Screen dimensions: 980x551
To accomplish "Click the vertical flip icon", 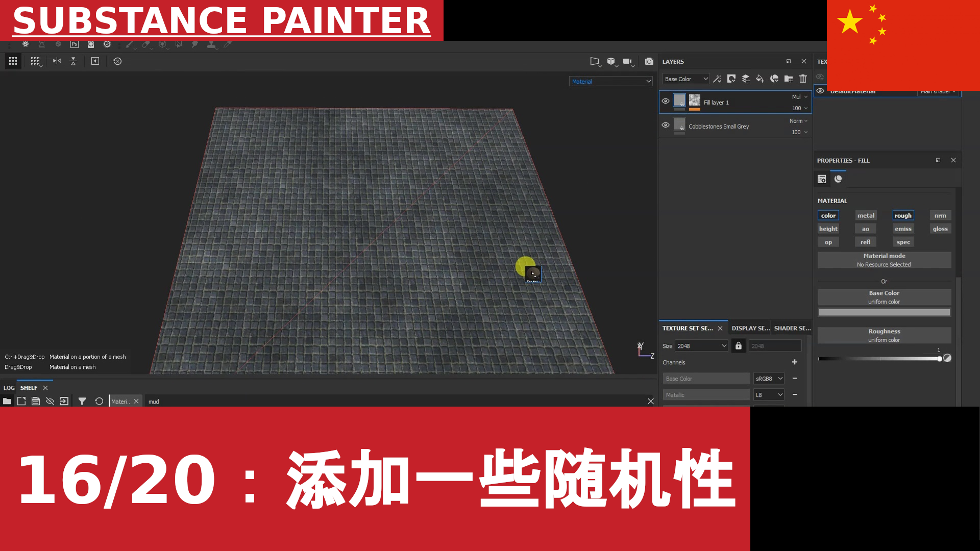I will [x=73, y=61].
